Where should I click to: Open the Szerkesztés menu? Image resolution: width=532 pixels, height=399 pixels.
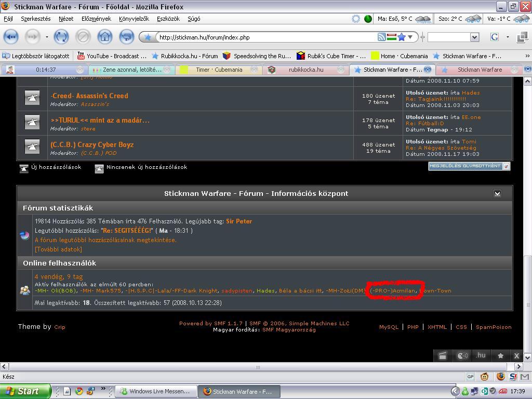click(x=36, y=19)
